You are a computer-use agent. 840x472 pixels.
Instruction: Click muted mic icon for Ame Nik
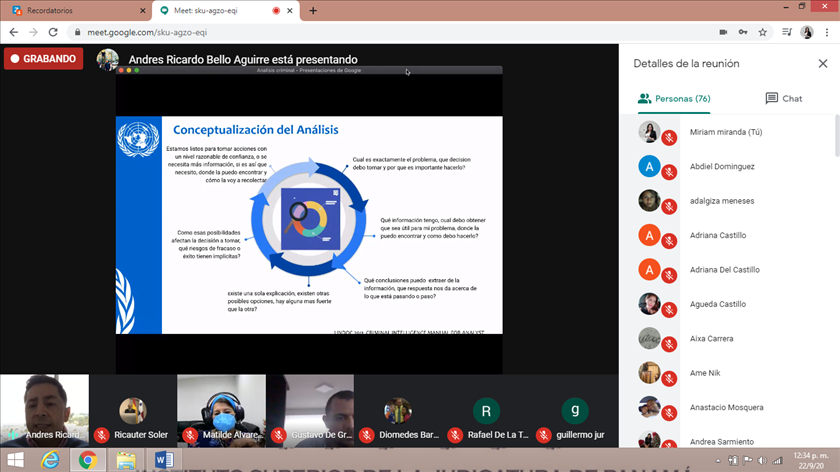[x=669, y=379]
